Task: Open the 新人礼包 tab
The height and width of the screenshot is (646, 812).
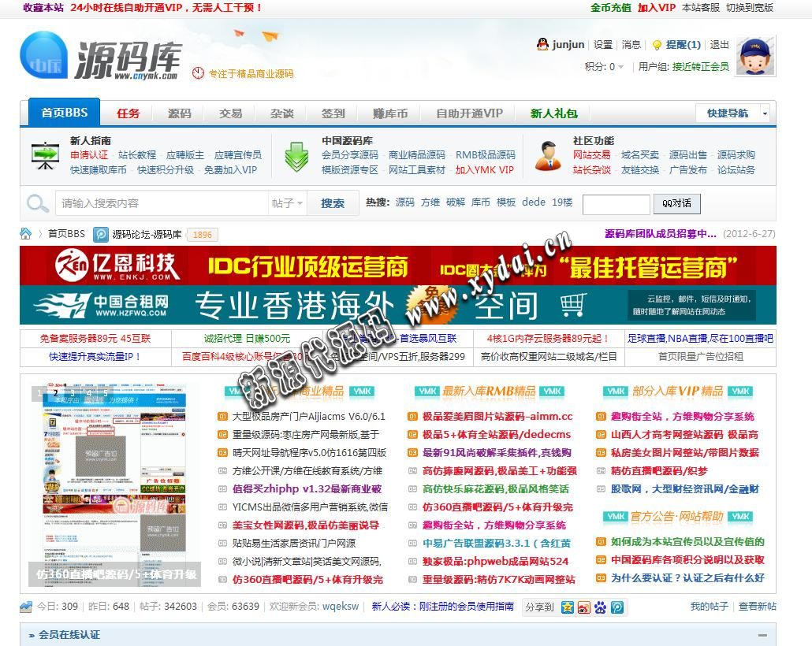Action: pos(554,113)
